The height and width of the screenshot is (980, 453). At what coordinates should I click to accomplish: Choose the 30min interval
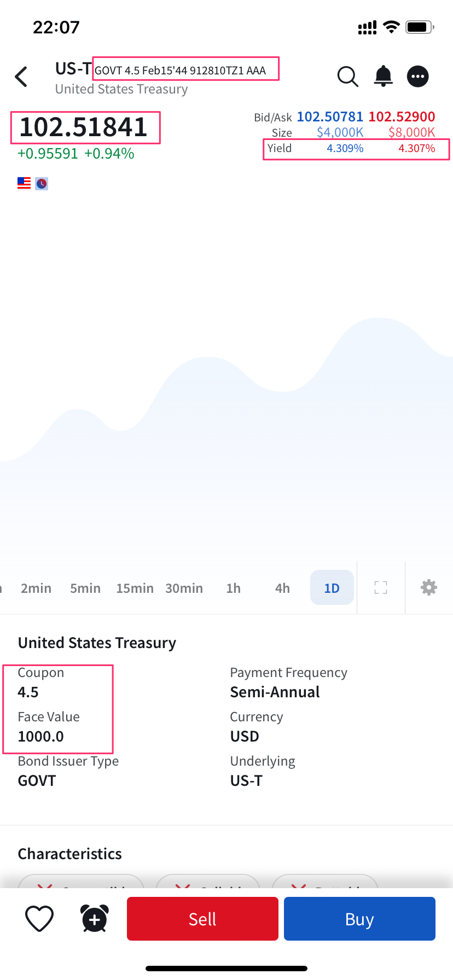tap(184, 588)
